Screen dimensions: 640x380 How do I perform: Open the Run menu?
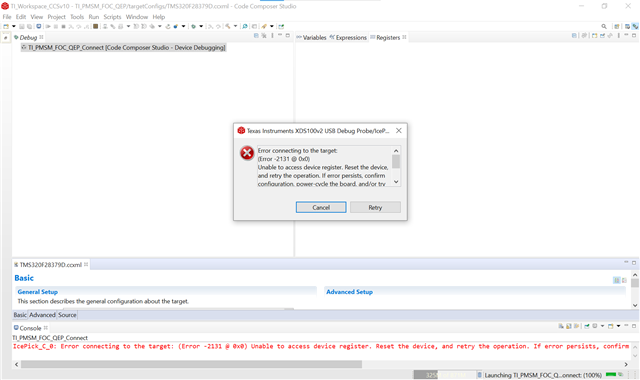point(93,17)
